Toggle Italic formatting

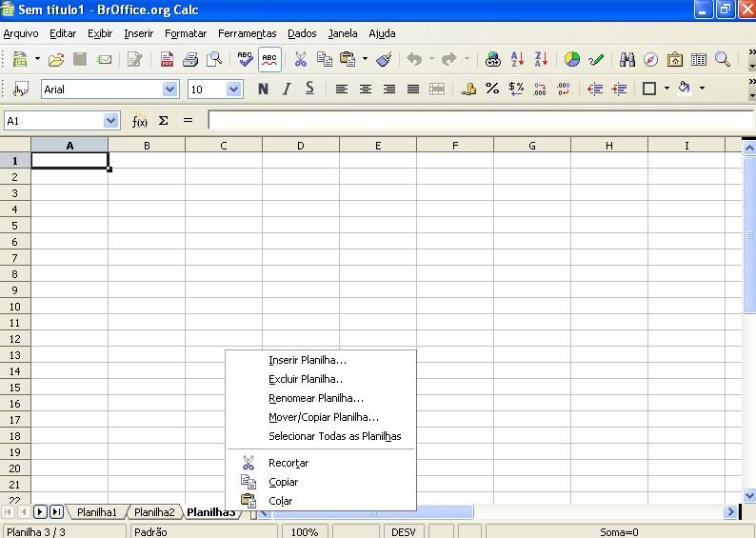(x=287, y=89)
